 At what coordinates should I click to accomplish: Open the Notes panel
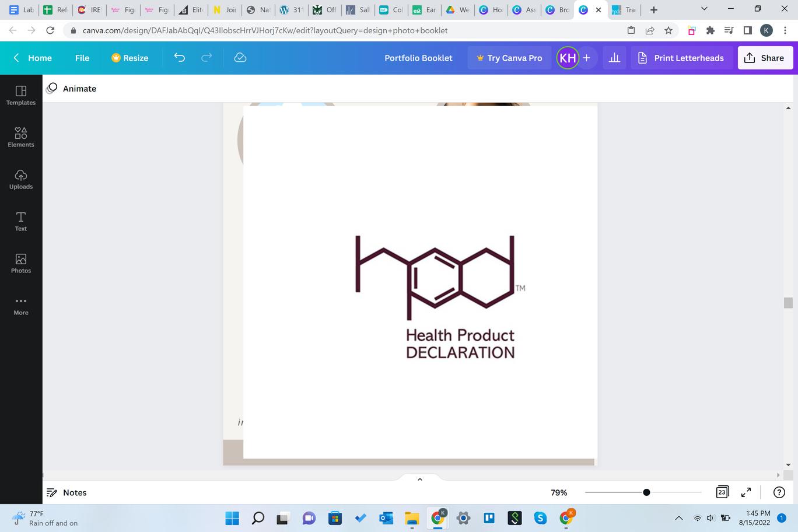pyautogui.click(x=66, y=492)
